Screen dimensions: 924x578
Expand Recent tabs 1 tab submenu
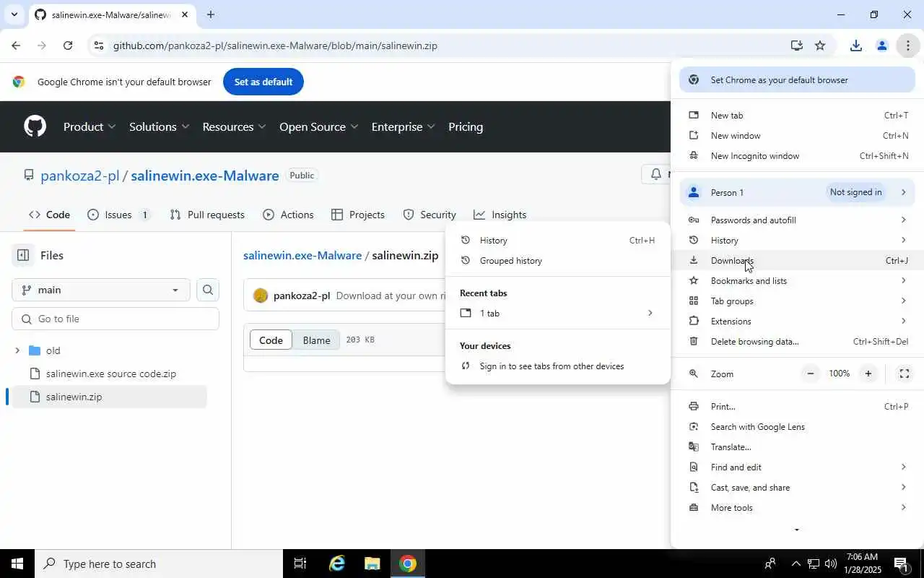(557, 313)
